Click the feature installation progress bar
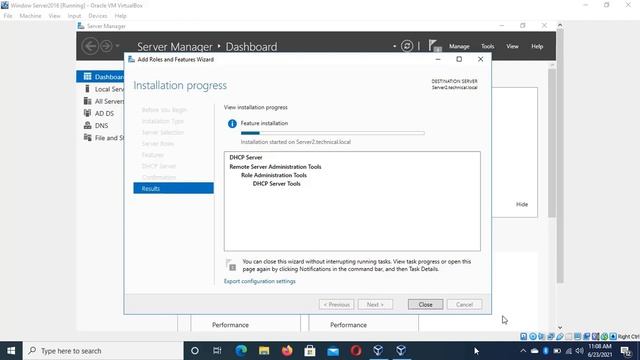Image resolution: width=640 pixels, height=360 pixels. 333,133
